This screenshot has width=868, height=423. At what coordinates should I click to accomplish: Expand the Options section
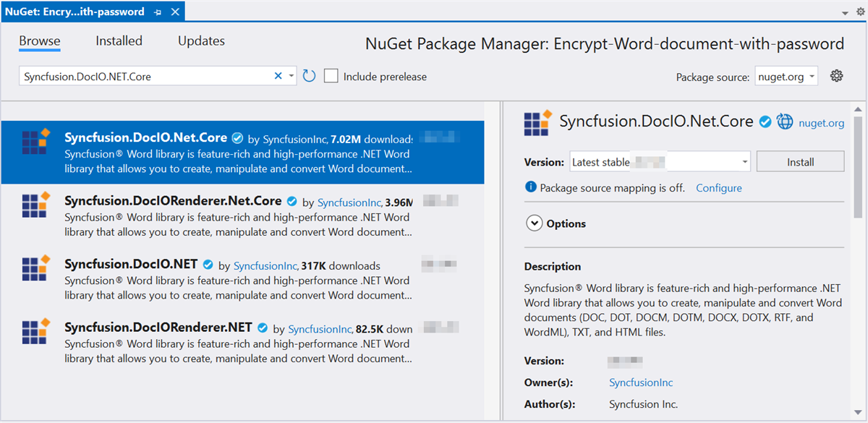(x=534, y=223)
